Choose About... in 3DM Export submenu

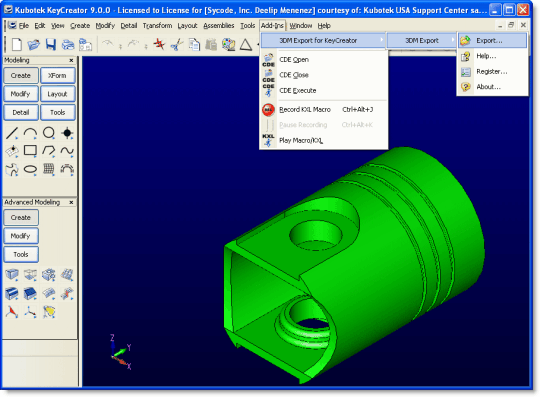coord(492,87)
